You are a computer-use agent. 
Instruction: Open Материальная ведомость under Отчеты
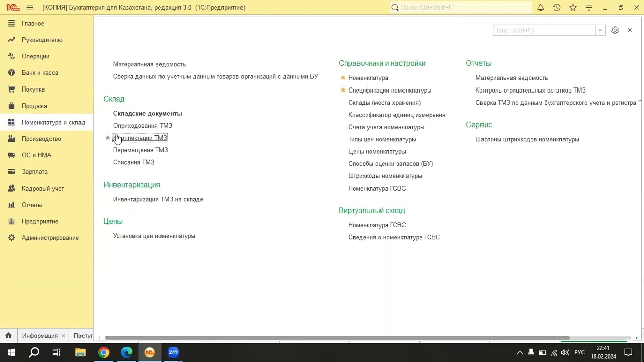512,78
